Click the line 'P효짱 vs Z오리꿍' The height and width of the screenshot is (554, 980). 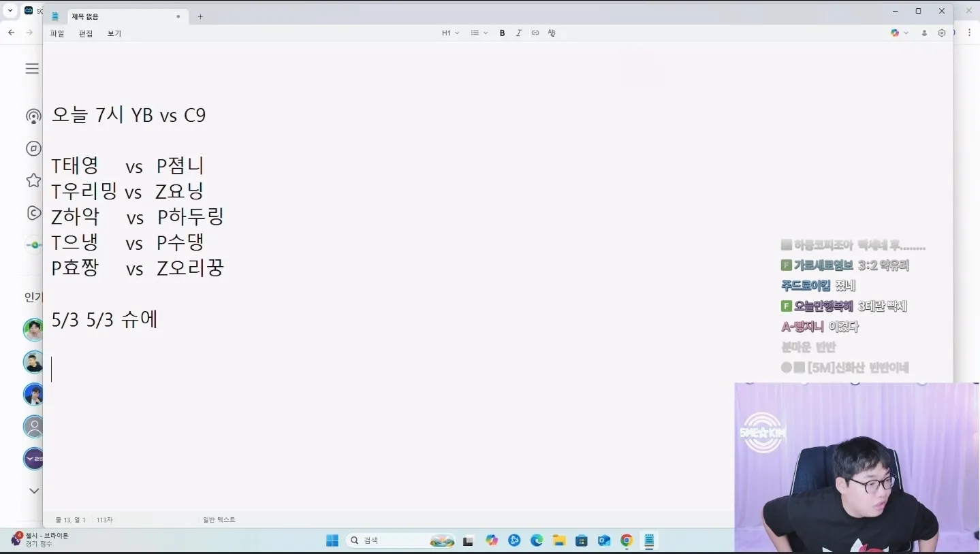[x=138, y=267]
